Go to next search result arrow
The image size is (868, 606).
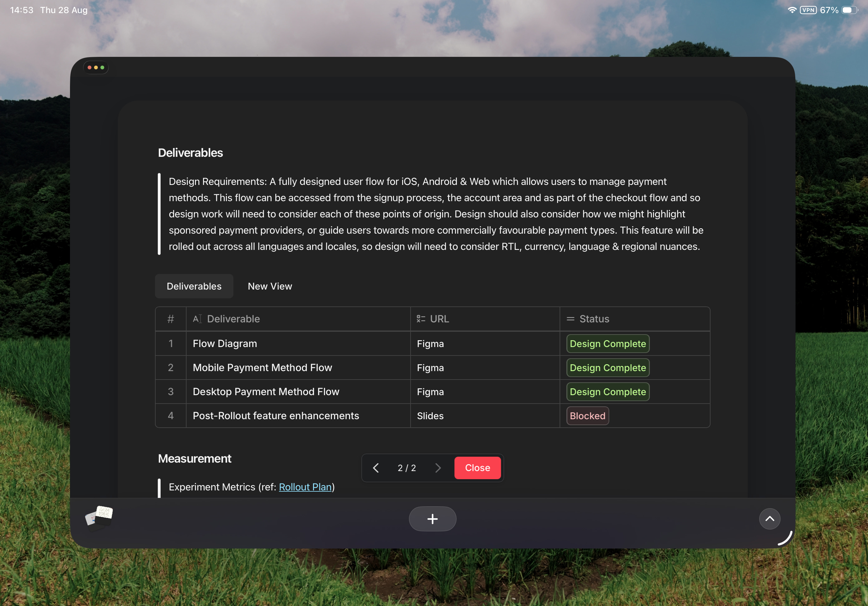438,468
